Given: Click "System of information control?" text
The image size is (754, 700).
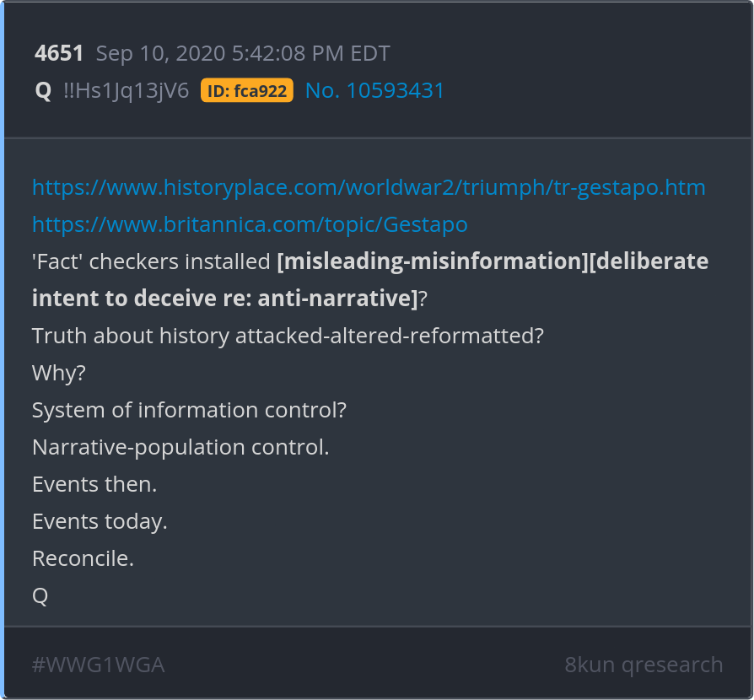Looking at the screenshot, I should tap(189, 410).
